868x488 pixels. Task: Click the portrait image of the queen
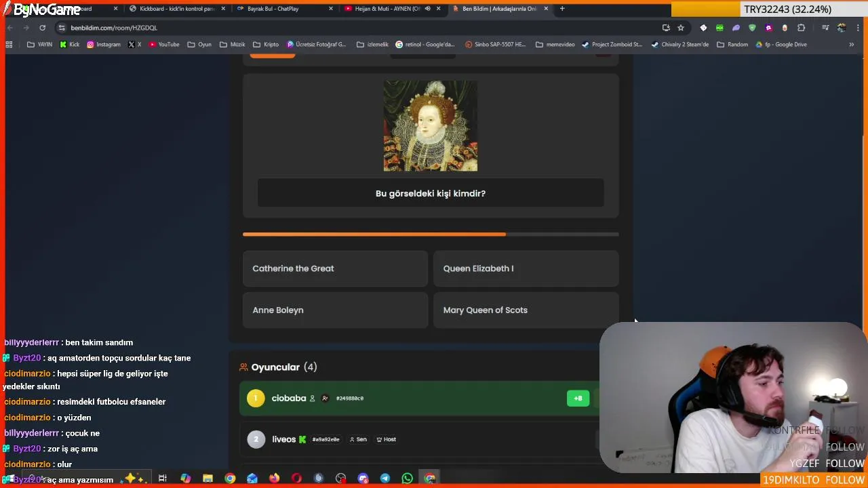click(x=431, y=126)
